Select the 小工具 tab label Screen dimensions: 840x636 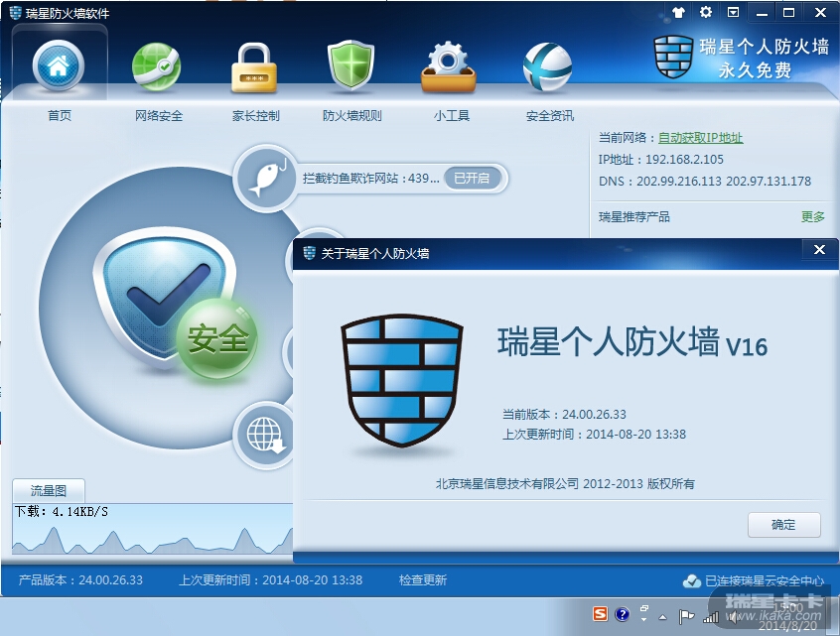click(451, 115)
